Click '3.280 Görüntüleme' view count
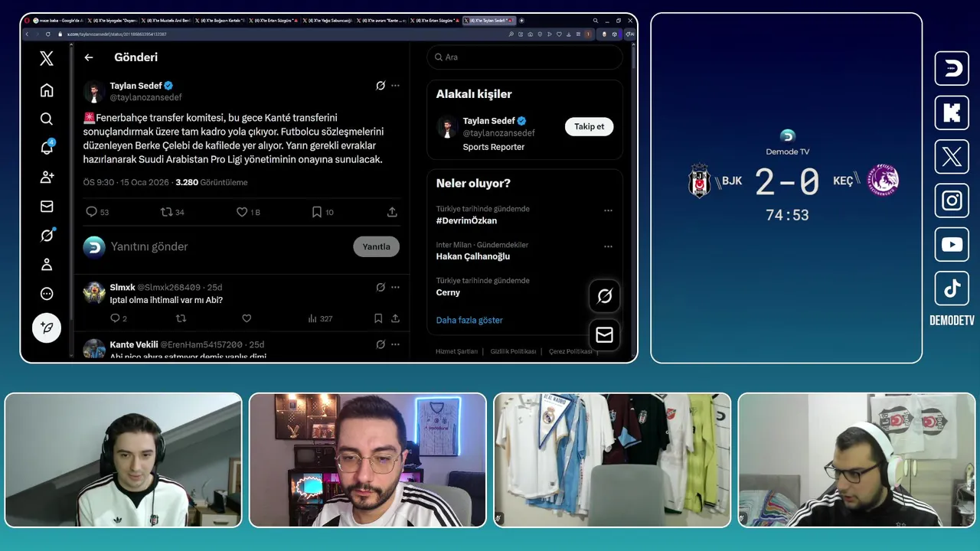 pyautogui.click(x=211, y=182)
